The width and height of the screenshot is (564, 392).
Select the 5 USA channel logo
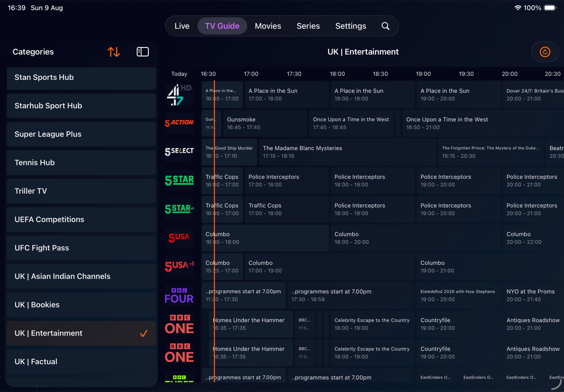click(179, 237)
